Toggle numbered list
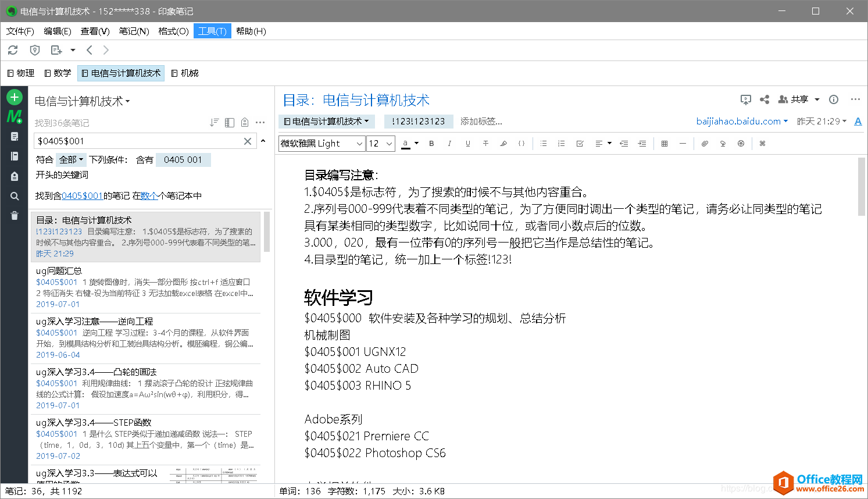Viewport: 868px width, 499px height. 562,143
